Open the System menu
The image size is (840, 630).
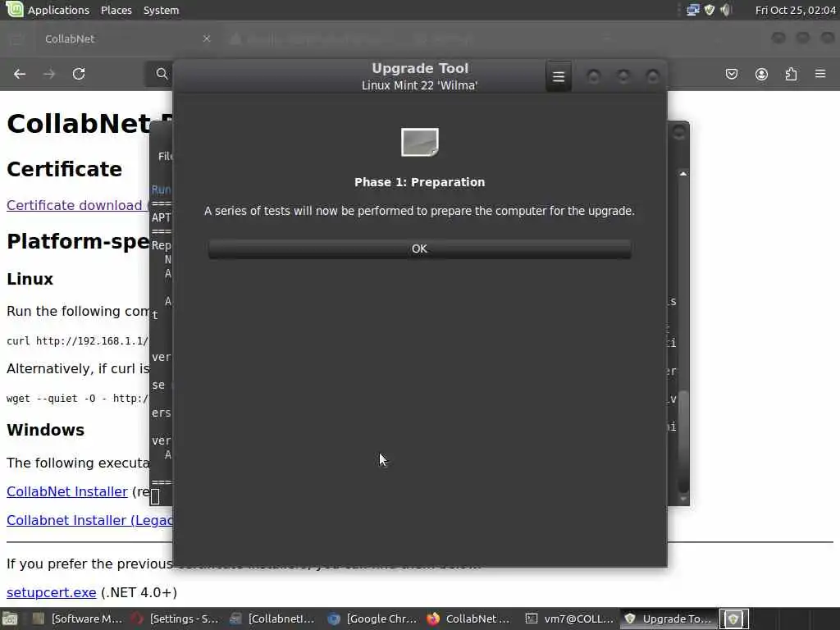point(161,10)
